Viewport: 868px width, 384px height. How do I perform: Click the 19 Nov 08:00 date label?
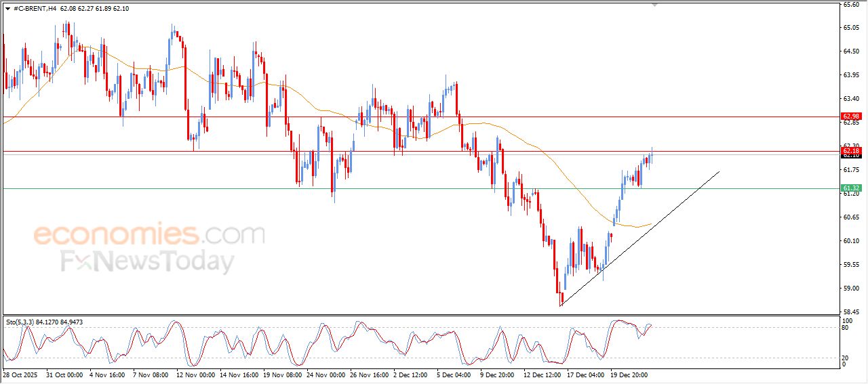click(x=283, y=375)
